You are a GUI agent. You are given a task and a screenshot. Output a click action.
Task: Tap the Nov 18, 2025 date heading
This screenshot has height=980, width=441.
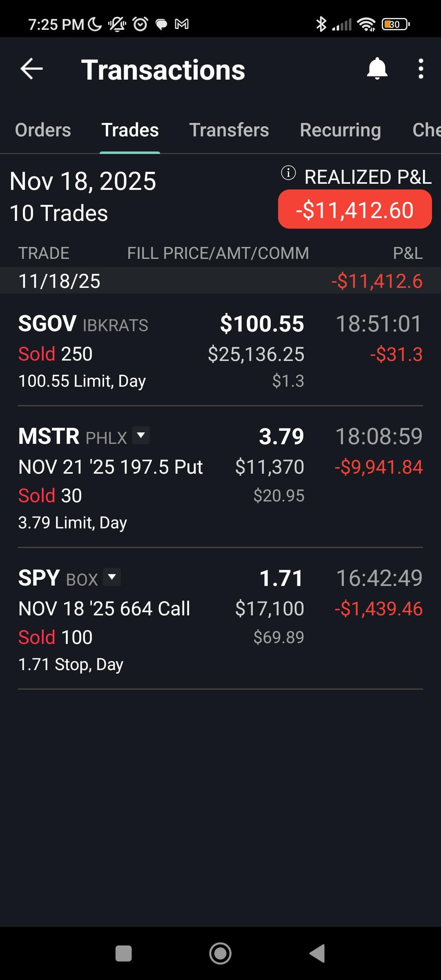83,181
